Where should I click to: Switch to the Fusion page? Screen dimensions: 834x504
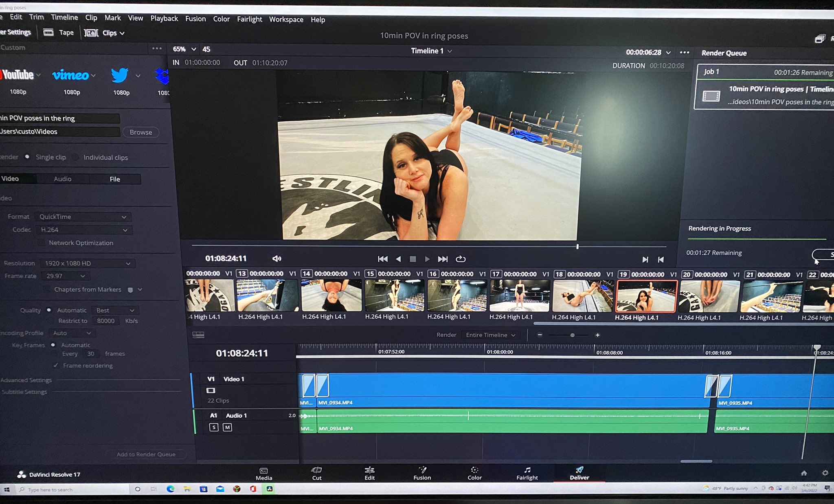point(422,473)
